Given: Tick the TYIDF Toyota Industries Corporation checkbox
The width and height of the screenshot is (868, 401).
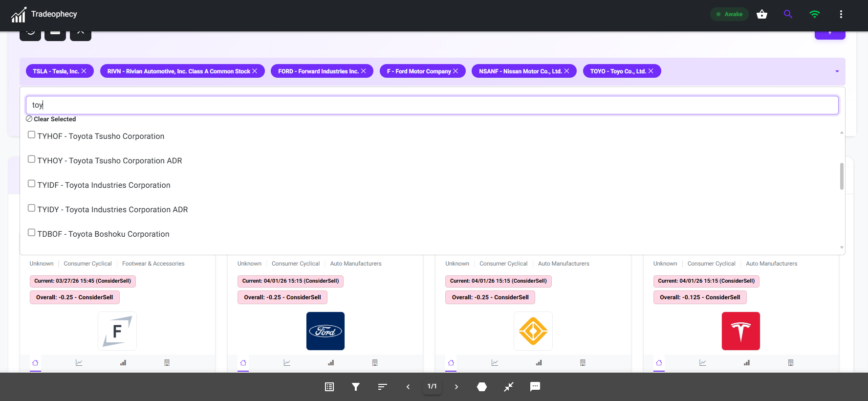Looking at the screenshot, I should point(32,184).
